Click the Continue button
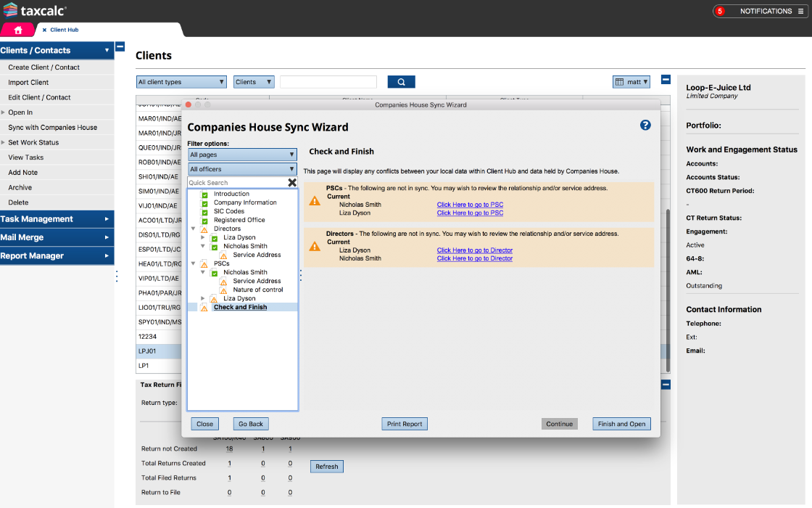Image resolution: width=812 pixels, height=508 pixels. 559,424
